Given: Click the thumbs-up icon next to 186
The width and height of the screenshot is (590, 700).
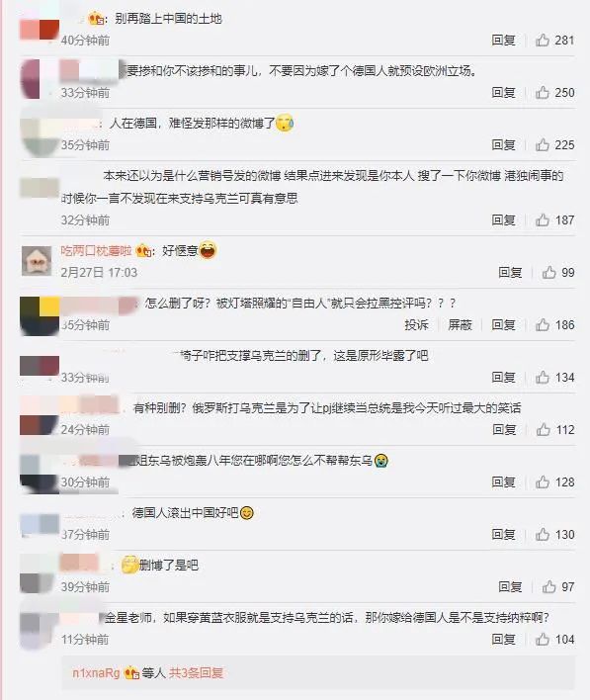Looking at the screenshot, I should 543,324.
